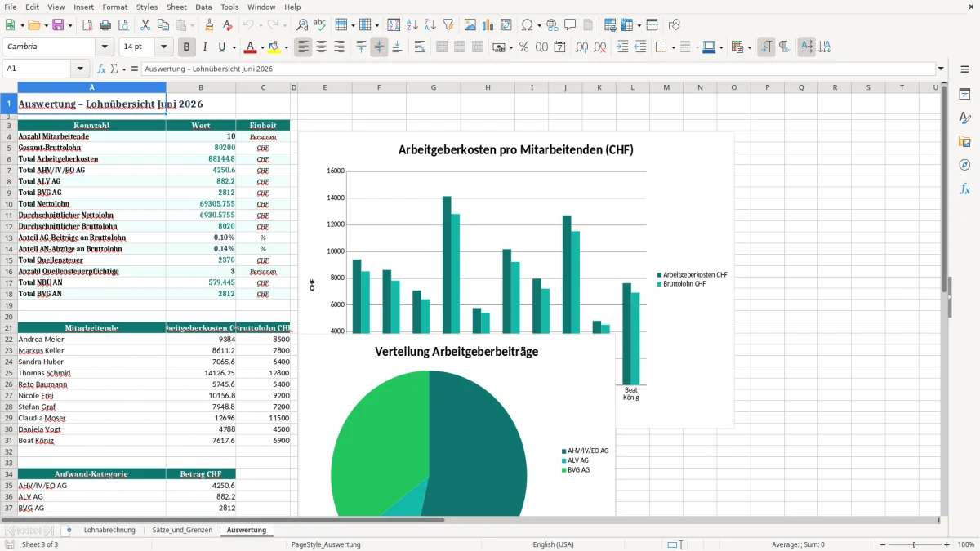Expand the Name Box dropdown

click(80, 69)
